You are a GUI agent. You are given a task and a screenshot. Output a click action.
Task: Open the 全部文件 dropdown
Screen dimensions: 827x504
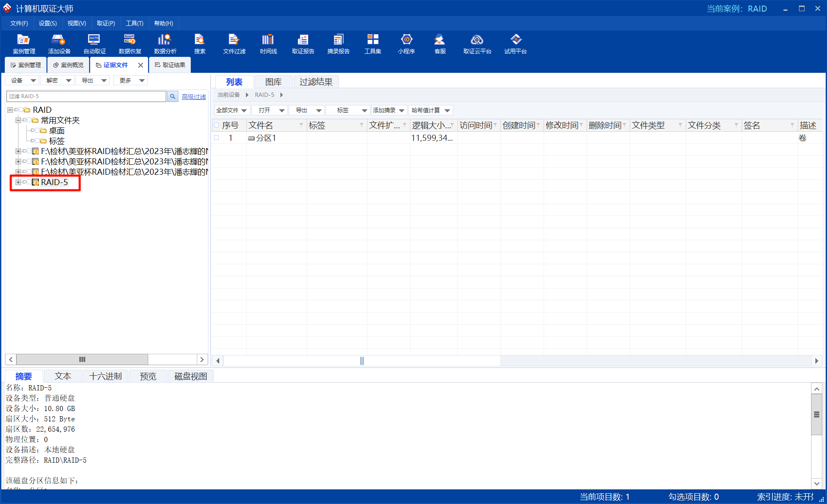pyautogui.click(x=232, y=110)
